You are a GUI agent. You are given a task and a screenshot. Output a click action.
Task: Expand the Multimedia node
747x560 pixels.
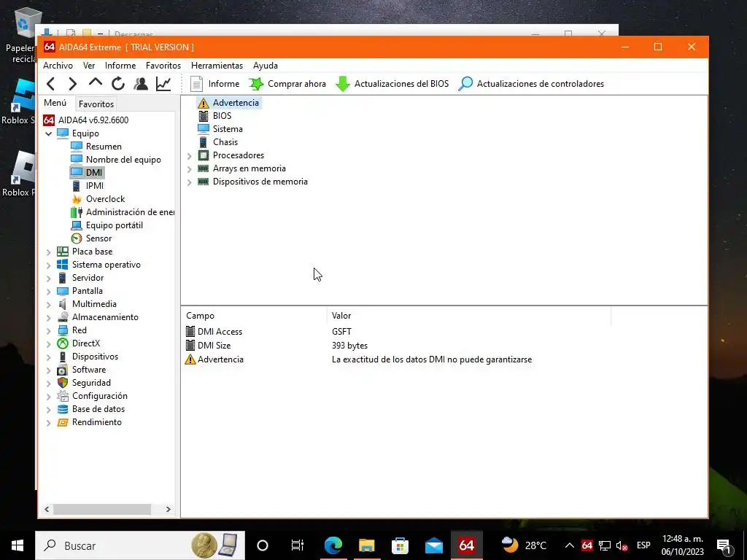click(49, 304)
